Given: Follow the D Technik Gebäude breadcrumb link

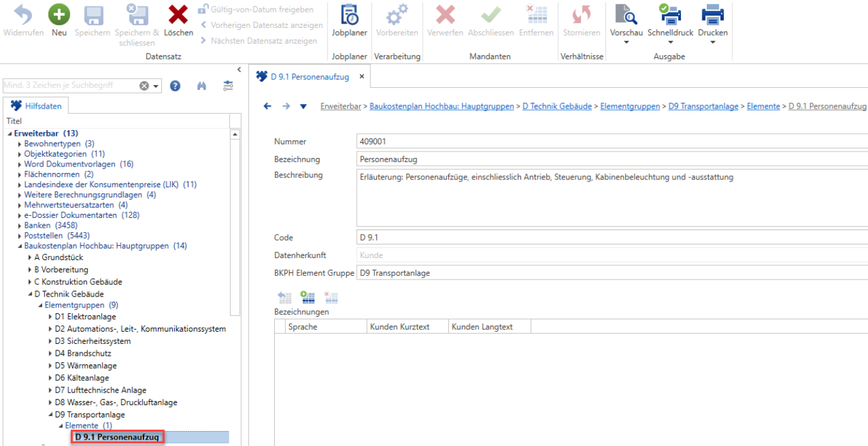Looking at the screenshot, I should [557, 106].
